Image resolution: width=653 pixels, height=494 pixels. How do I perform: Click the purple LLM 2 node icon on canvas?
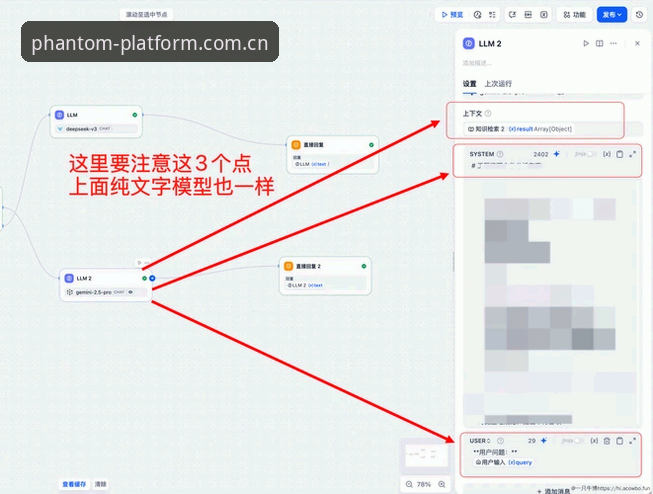(x=70, y=278)
